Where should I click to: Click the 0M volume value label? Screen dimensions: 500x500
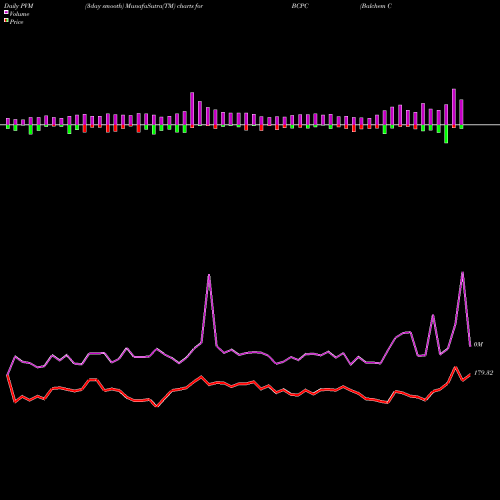click(478, 344)
